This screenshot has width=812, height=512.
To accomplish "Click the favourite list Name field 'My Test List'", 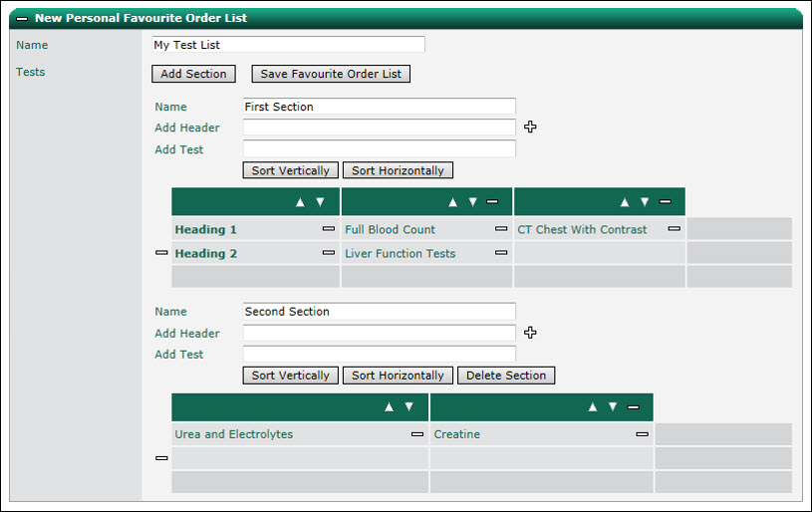I will (289, 45).
